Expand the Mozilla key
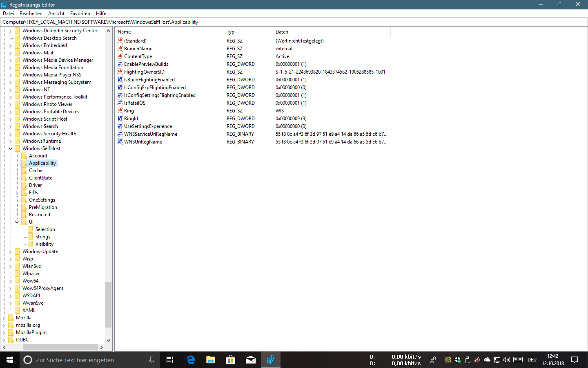588x368 pixels. click(4, 318)
